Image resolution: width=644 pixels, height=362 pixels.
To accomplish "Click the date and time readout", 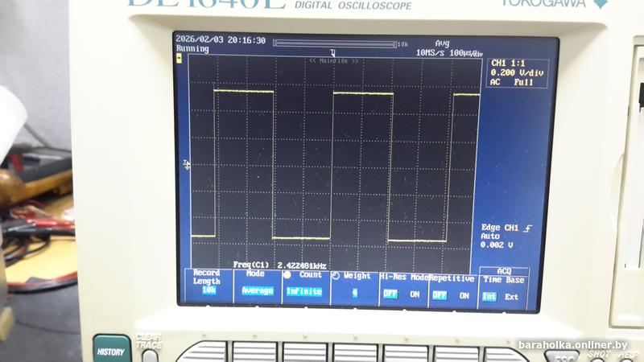I will point(221,39).
